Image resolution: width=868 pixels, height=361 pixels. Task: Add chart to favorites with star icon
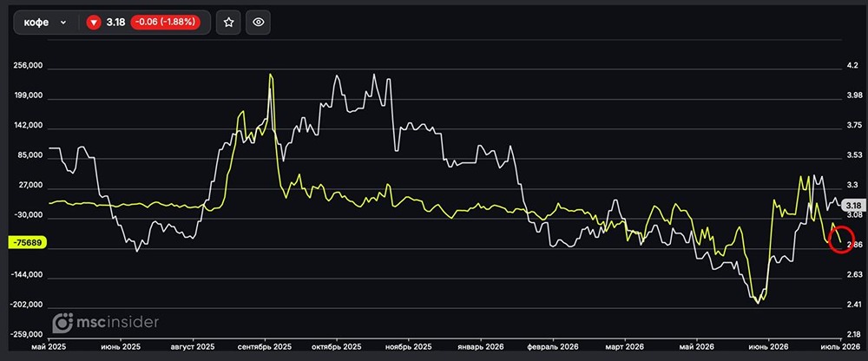pos(228,23)
